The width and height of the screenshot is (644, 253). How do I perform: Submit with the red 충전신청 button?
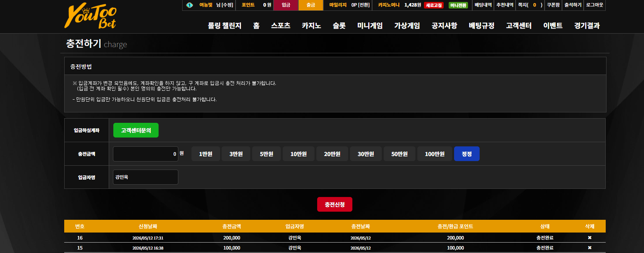click(335, 204)
